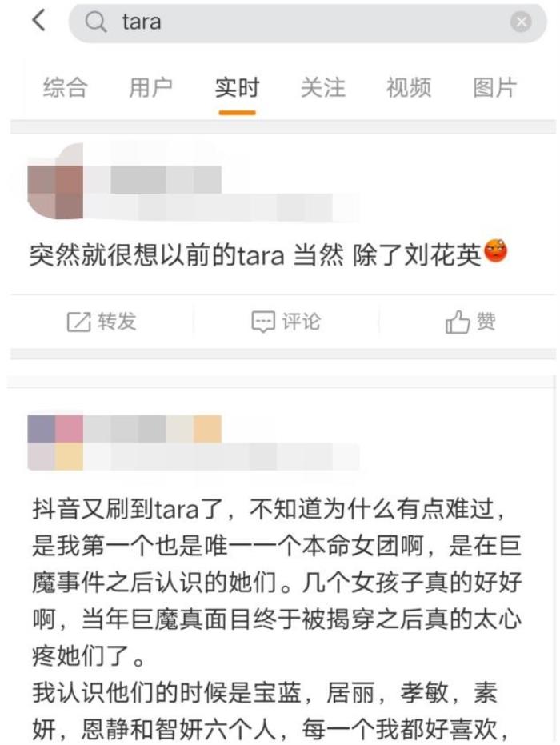The width and height of the screenshot is (560, 745).
Task: Click the thumbs-up like icon
Action: [458, 322]
